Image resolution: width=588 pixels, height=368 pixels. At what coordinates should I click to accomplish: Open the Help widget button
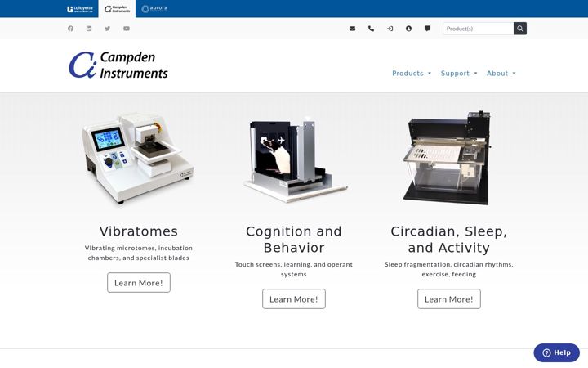[556, 352]
